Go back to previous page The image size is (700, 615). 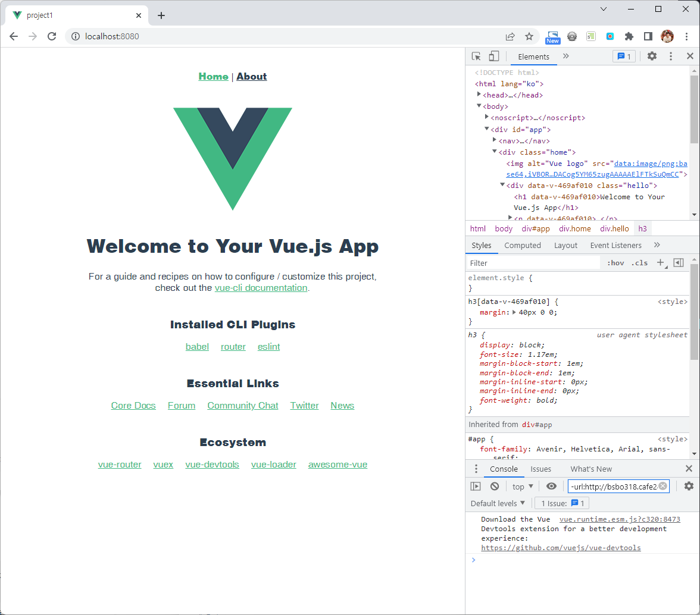(14, 36)
